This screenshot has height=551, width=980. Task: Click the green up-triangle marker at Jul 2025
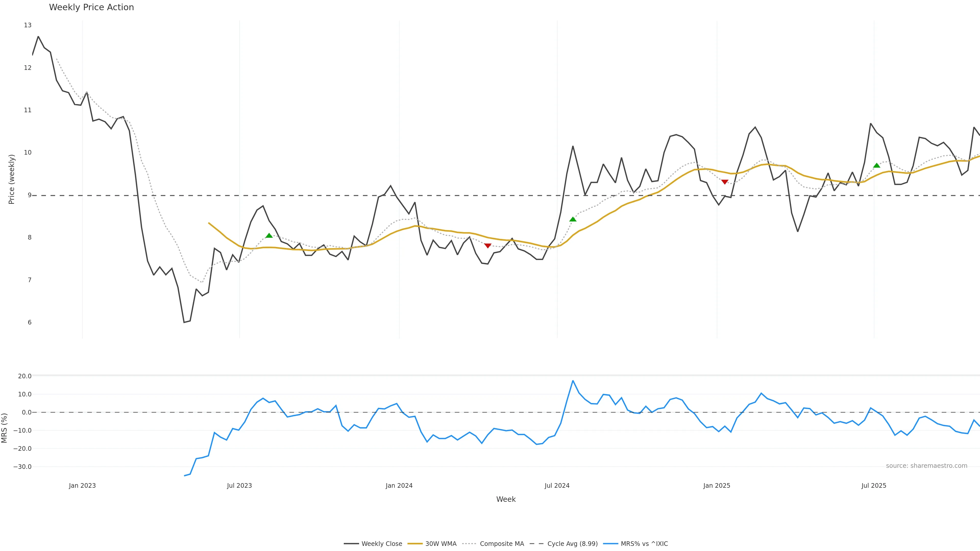click(x=877, y=165)
